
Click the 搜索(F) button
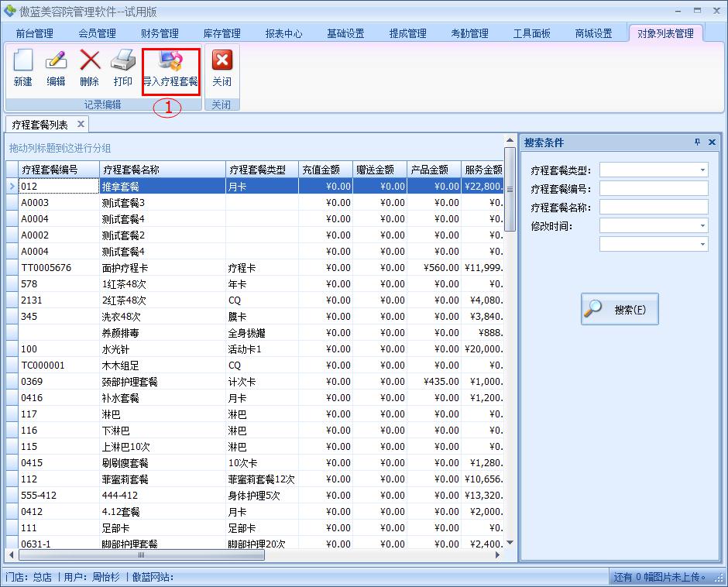pyautogui.click(x=620, y=308)
